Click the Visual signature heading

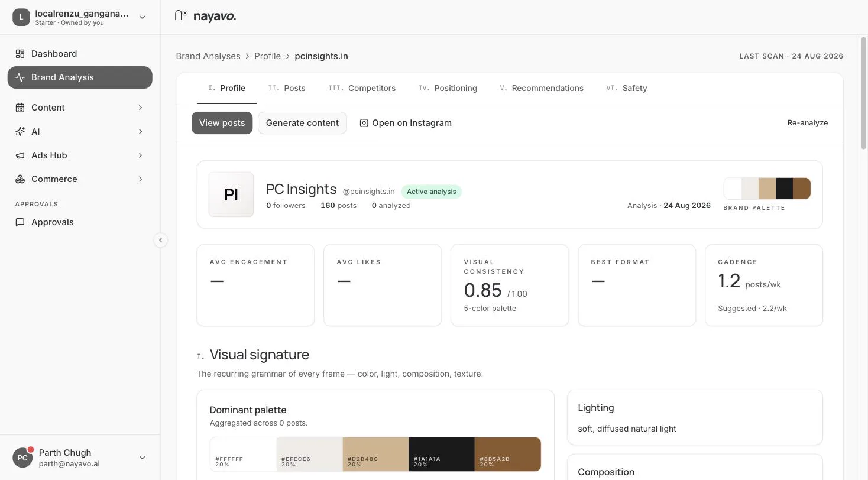click(x=259, y=355)
